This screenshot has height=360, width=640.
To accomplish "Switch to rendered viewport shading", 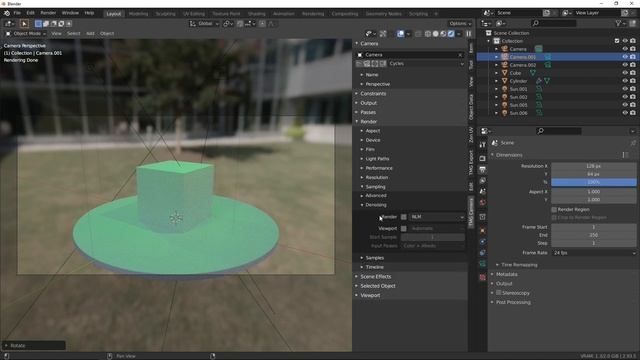I will point(451,34).
